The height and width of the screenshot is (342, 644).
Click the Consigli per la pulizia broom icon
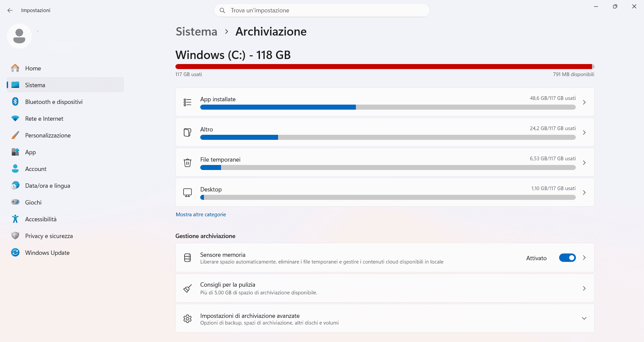pos(187,288)
